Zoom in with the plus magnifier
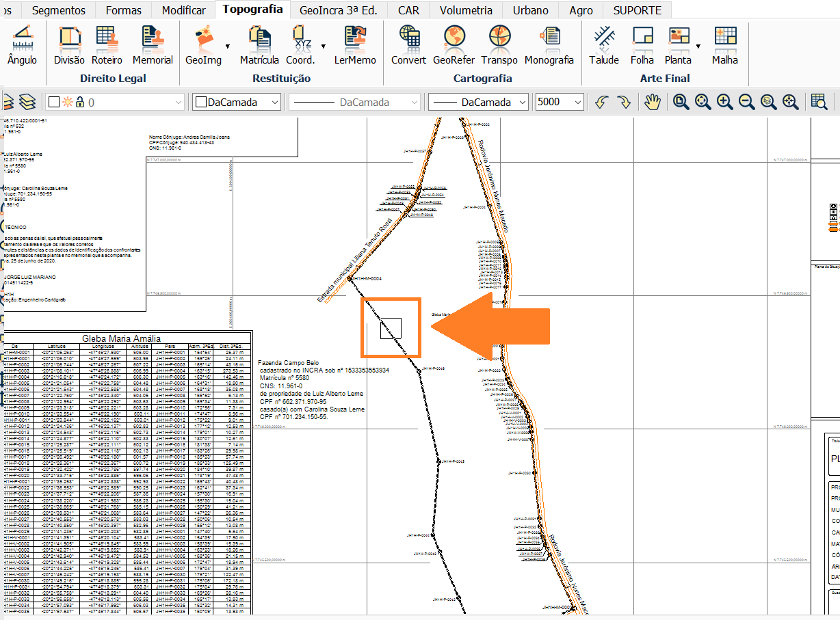The width and height of the screenshot is (840, 620). tap(724, 103)
